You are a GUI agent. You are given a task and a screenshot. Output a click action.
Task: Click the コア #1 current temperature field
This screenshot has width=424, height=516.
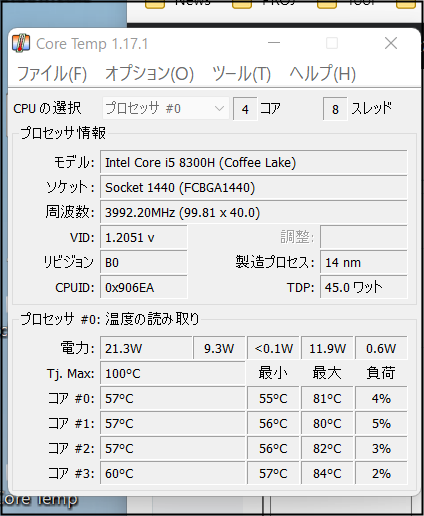coord(173,423)
